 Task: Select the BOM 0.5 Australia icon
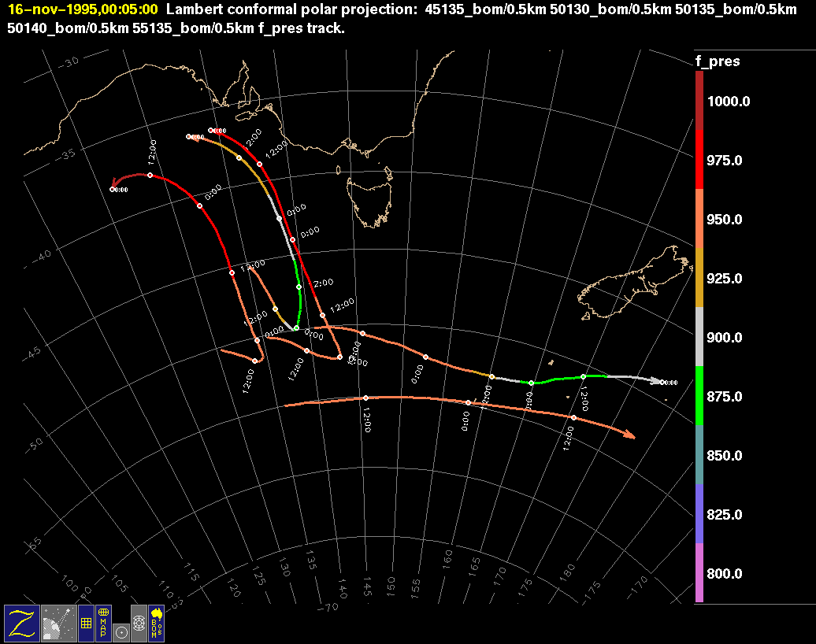[x=156, y=622]
